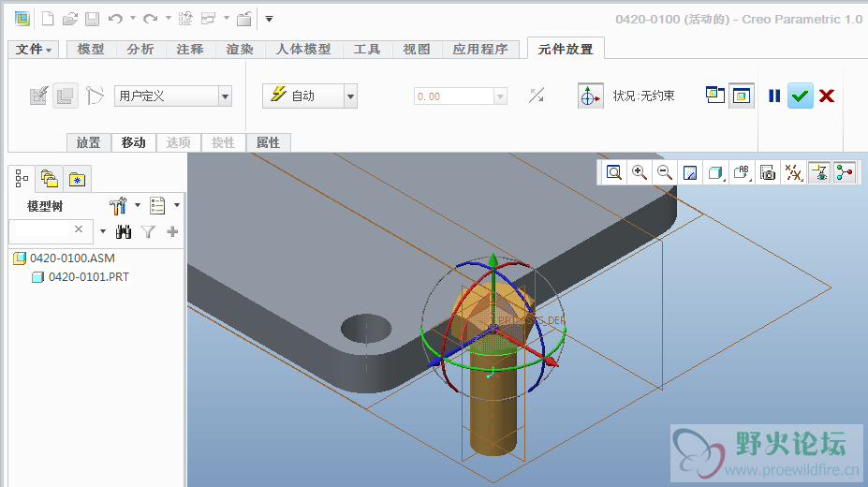Switch to the 人体模型 ribbon tab
The width and height of the screenshot is (868, 487).
coord(303,50)
